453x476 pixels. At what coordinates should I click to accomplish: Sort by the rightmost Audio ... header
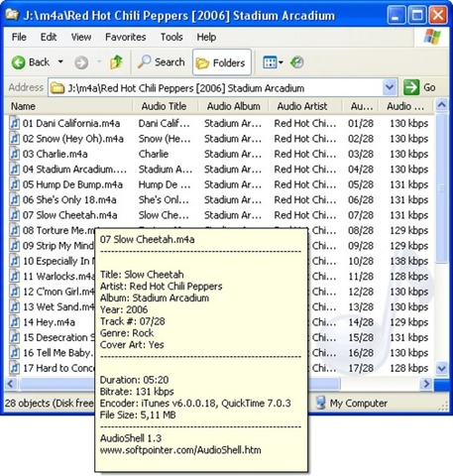point(406,106)
